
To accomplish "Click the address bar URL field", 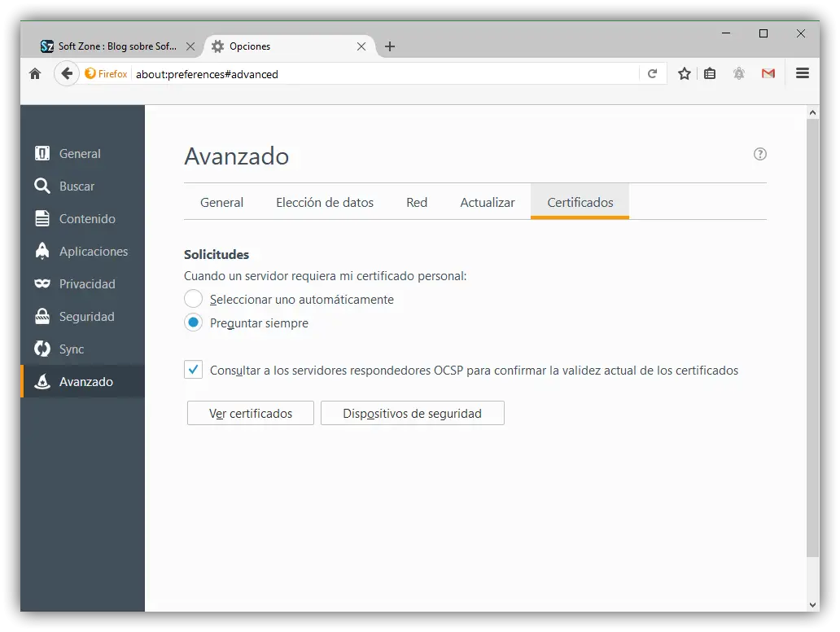I will pos(386,74).
